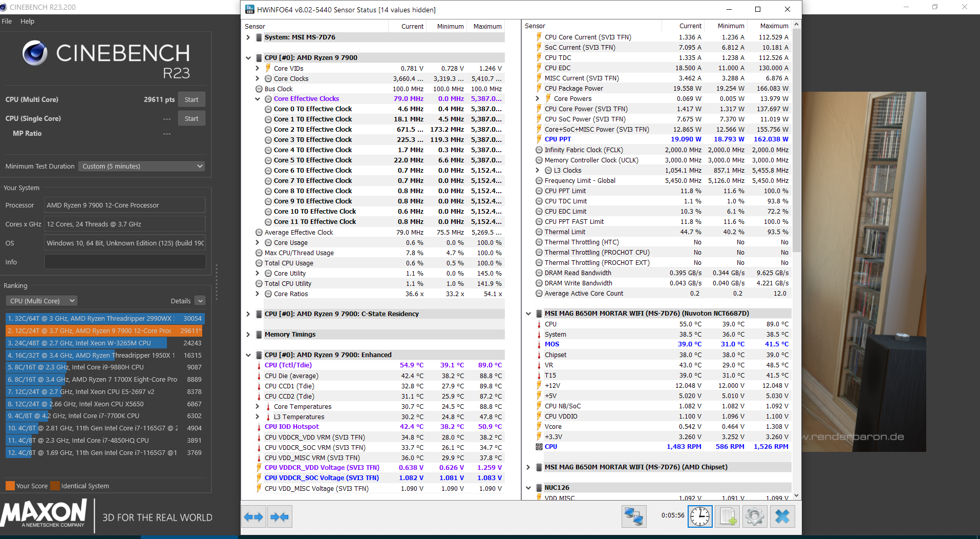Click the thermometer icon beside CPU (Tctl/Tdie)
The image size is (980, 539).
(259, 365)
